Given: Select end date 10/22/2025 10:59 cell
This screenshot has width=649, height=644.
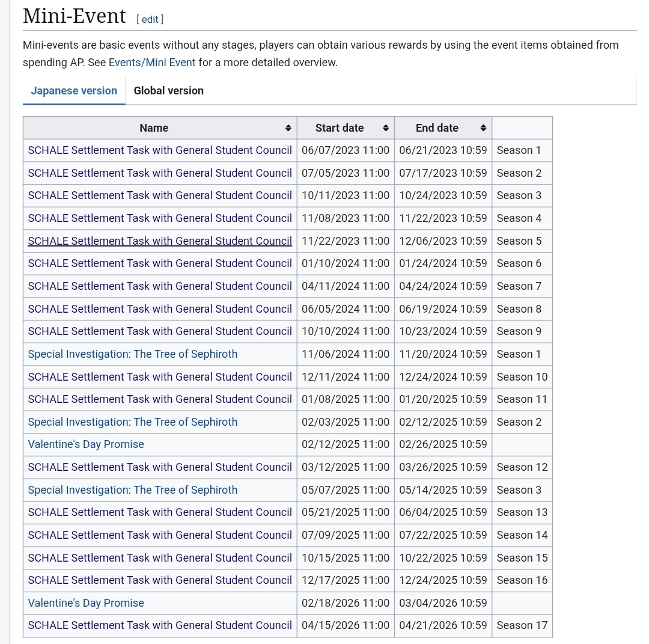Looking at the screenshot, I should [443, 558].
